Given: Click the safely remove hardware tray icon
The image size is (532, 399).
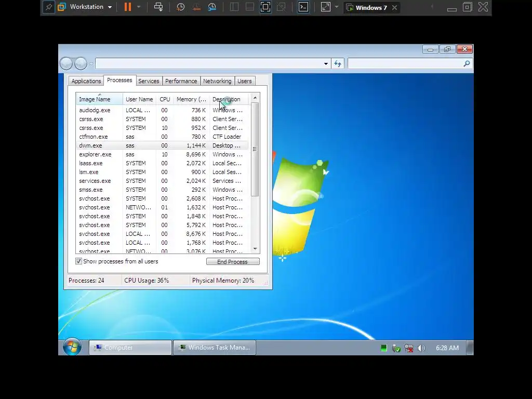Looking at the screenshot, I should click(x=396, y=348).
